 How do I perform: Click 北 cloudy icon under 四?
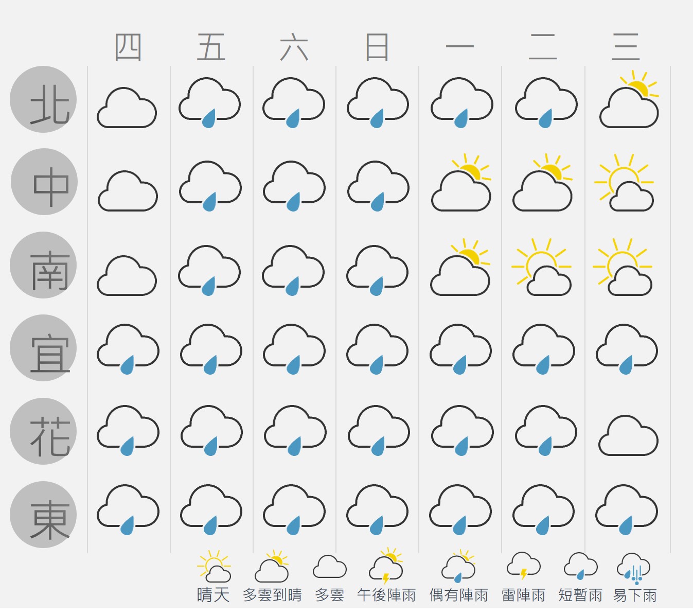[127, 108]
